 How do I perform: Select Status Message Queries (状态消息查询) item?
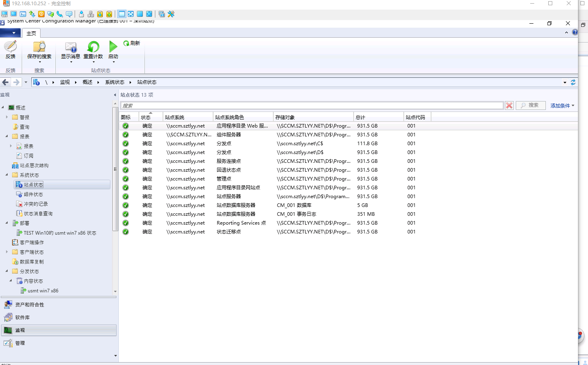coord(35,213)
